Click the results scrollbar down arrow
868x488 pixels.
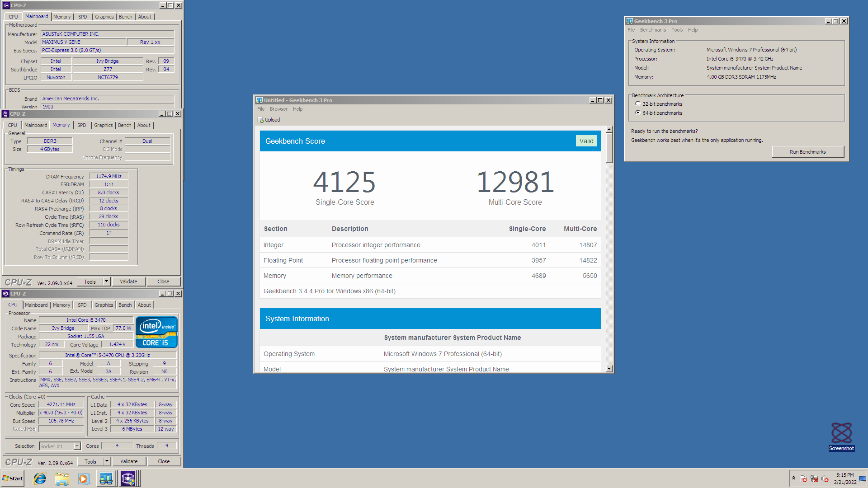point(609,369)
